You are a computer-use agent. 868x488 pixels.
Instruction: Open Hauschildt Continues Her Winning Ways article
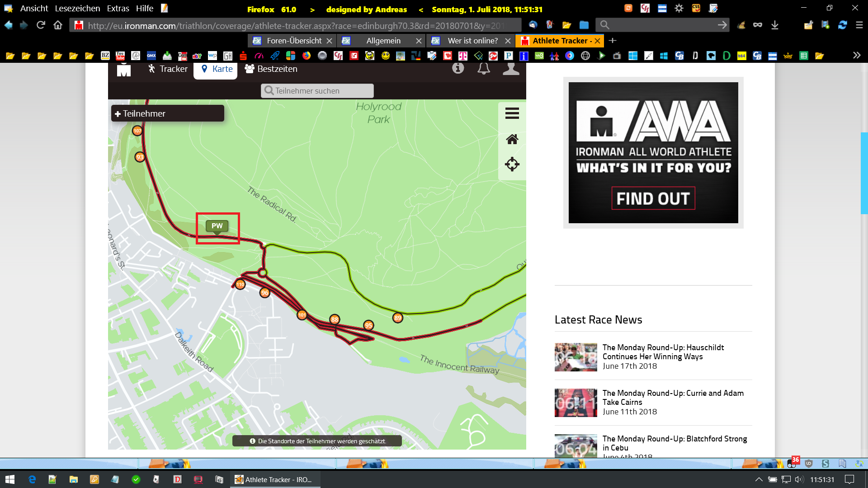coord(663,352)
